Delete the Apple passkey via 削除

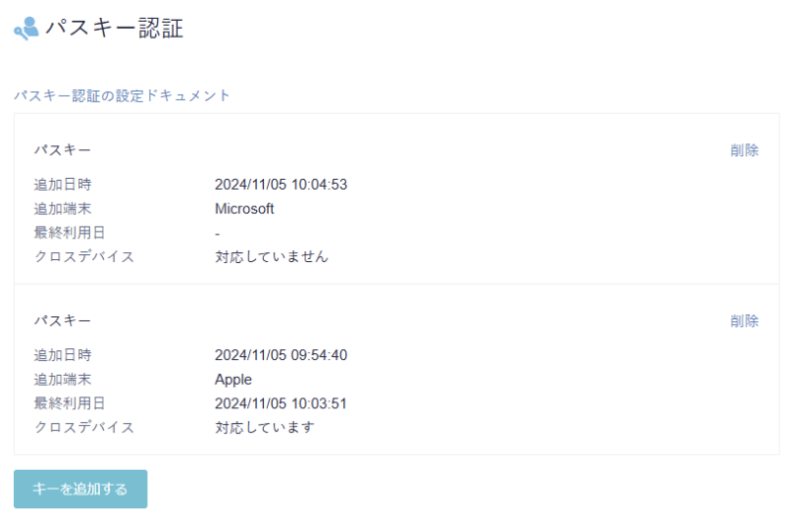pos(745,321)
